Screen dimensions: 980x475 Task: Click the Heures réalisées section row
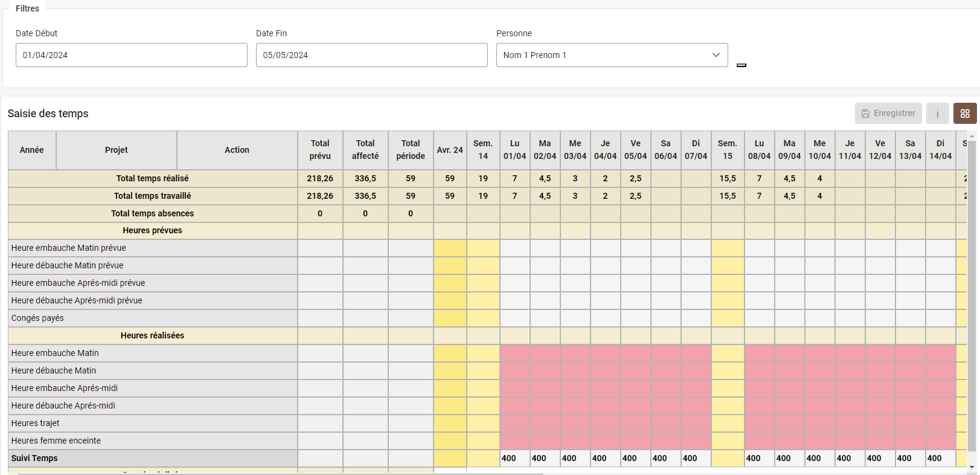pyautogui.click(x=152, y=336)
